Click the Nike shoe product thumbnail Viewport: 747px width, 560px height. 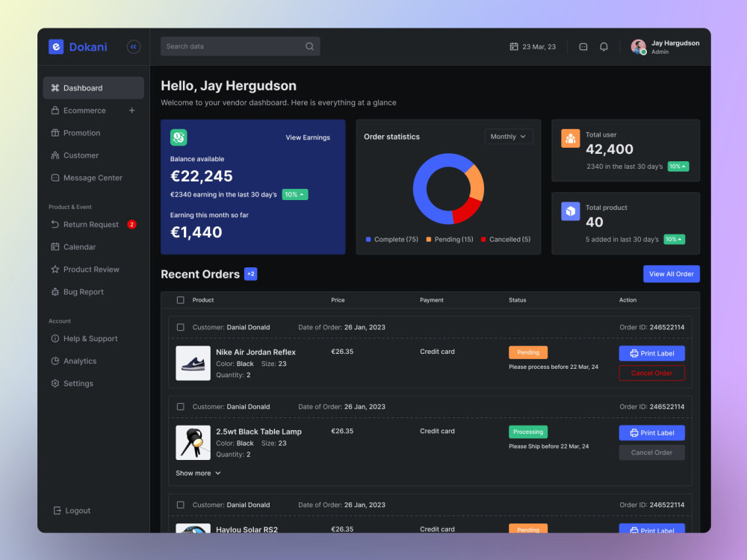pos(193,363)
